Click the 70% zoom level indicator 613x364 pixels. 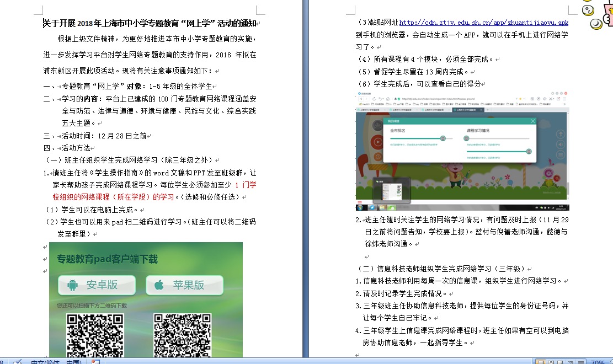(598, 362)
